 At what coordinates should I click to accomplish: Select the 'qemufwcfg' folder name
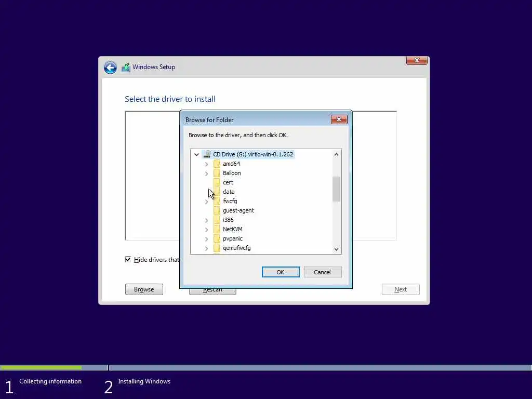pos(237,248)
